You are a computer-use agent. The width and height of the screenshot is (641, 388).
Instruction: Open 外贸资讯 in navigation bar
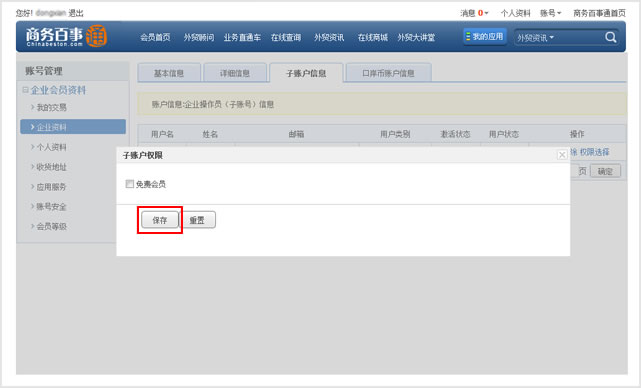click(x=329, y=37)
